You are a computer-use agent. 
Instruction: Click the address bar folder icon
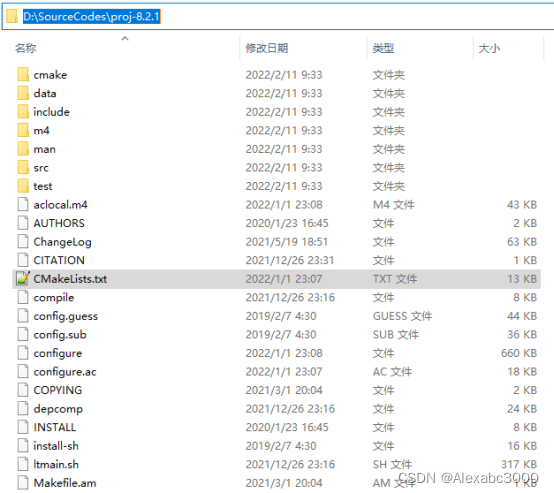point(12,16)
